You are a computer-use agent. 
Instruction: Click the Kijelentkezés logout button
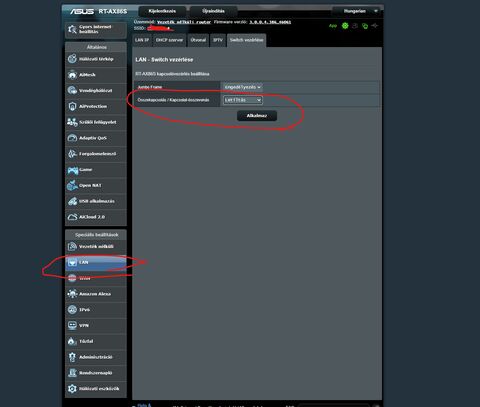(x=162, y=11)
